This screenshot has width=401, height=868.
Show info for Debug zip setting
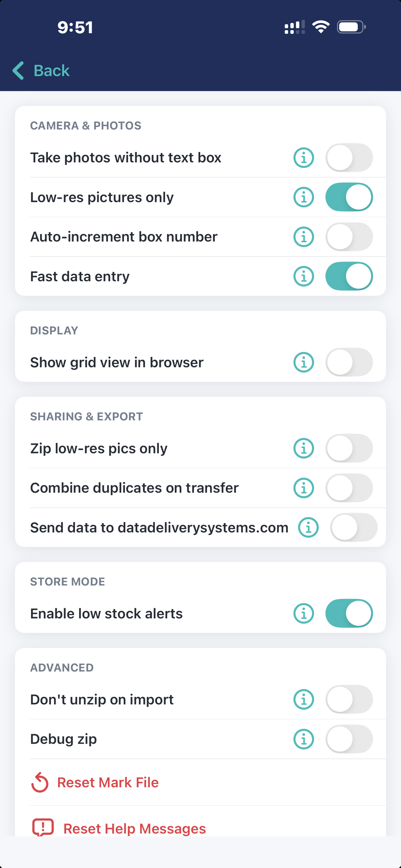click(x=303, y=739)
